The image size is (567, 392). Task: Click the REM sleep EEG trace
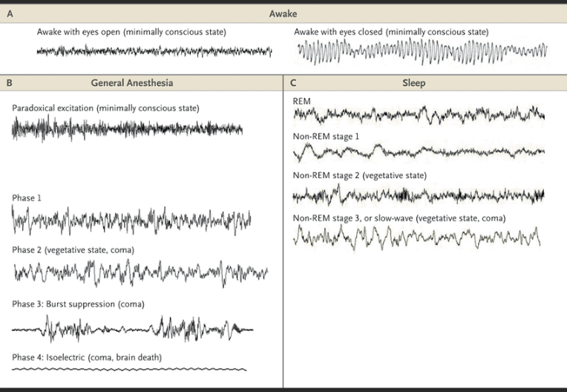click(x=419, y=115)
